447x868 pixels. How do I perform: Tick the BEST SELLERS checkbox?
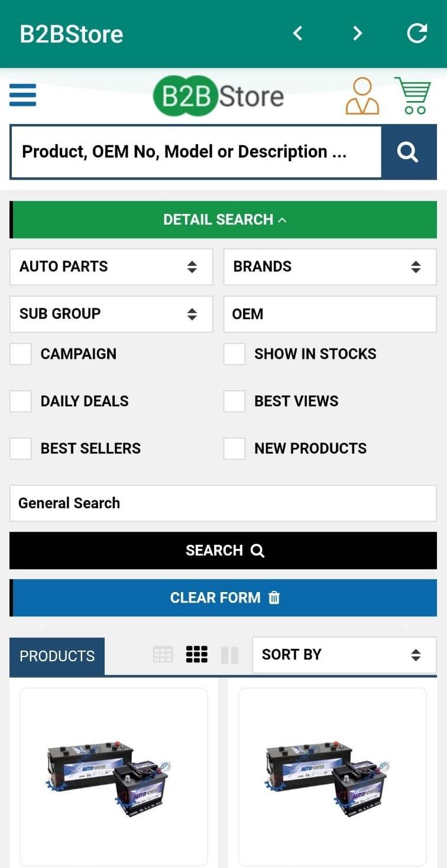[21, 448]
